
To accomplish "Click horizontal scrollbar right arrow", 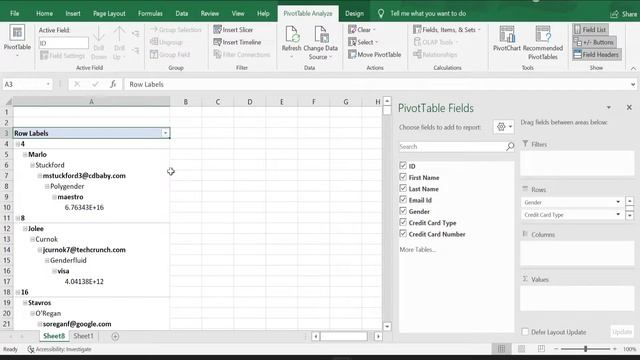I will 378,336.
